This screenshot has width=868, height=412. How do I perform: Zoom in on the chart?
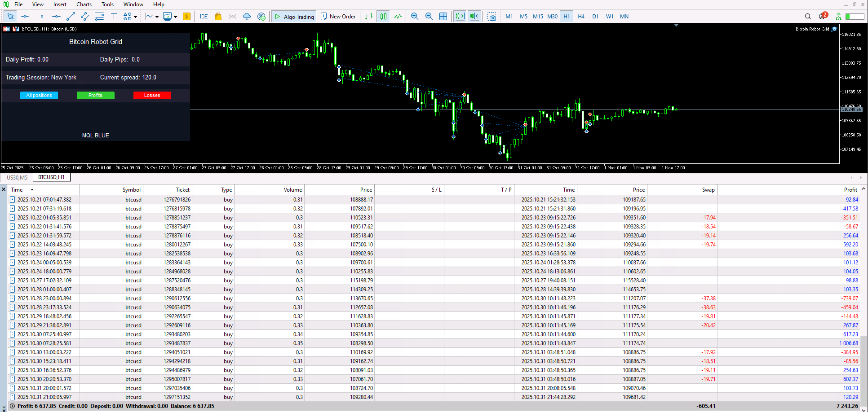click(x=415, y=17)
